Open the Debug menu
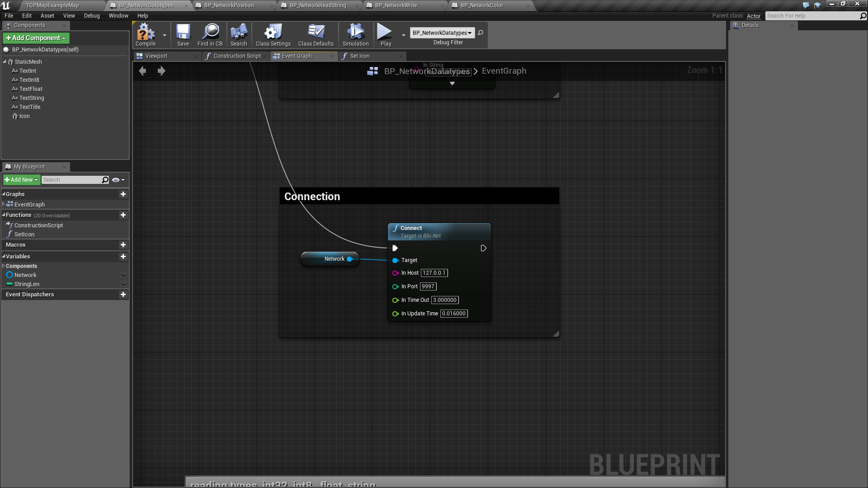This screenshot has height=488, width=868. point(92,16)
